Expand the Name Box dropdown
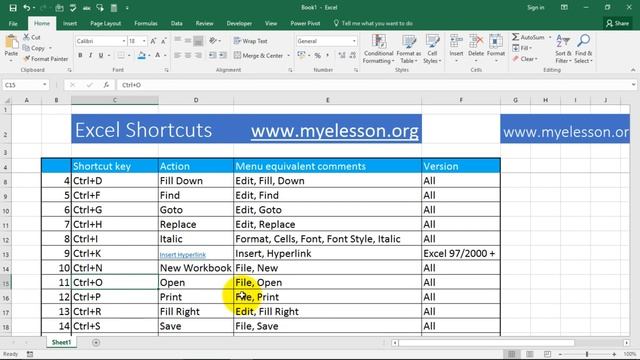The image size is (640, 360). click(x=44, y=85)
